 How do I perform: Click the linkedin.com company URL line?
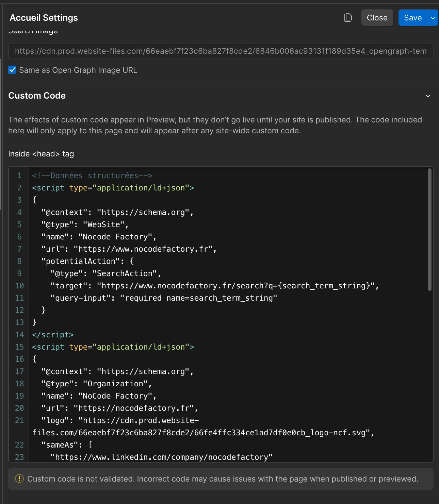click(x=162, y=457)
